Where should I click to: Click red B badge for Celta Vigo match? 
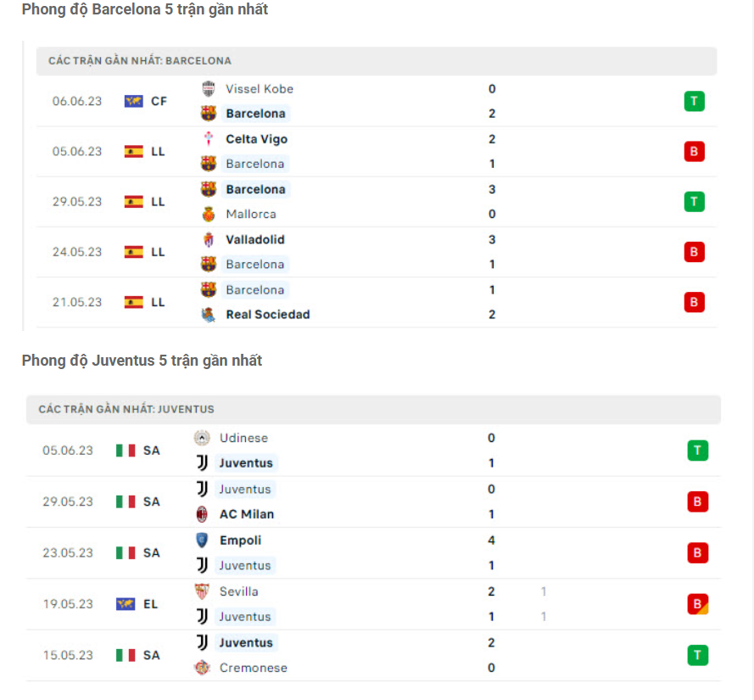coord(695,152)
